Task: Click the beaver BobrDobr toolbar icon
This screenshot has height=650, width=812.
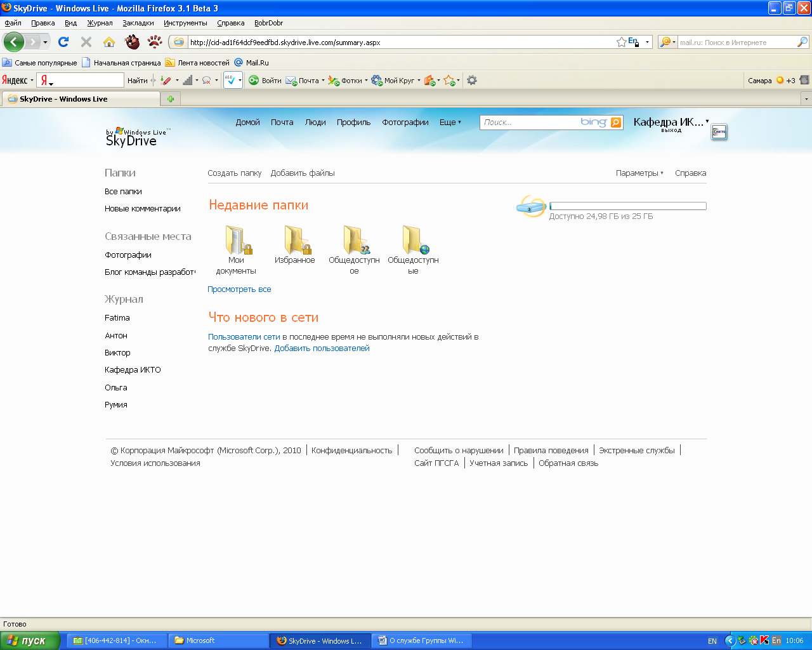Action: pyautogui.click(x=132, y=42)
